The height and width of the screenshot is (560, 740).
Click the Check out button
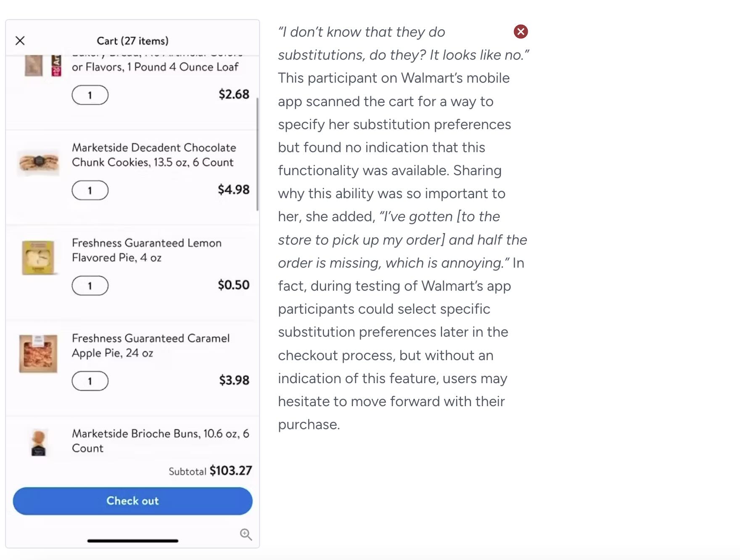132,501
